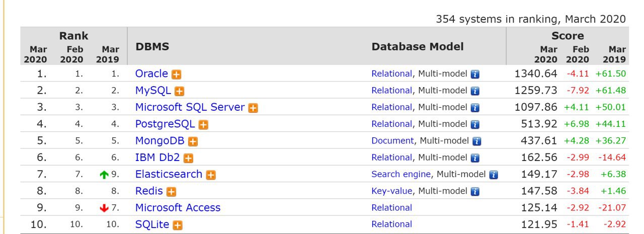Image resolution: width=644 pixels, height=234 pixels.
Task: Click the info icon in MongoDB's Multi-model entry
Action: point(477,141)
